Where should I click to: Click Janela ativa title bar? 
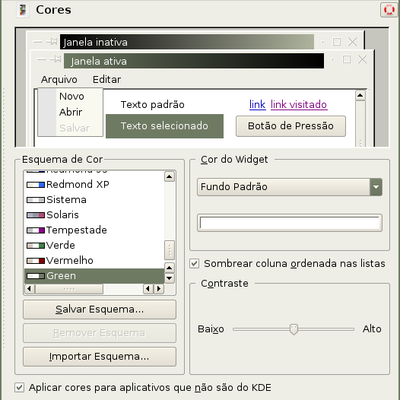tap(194, 61)
